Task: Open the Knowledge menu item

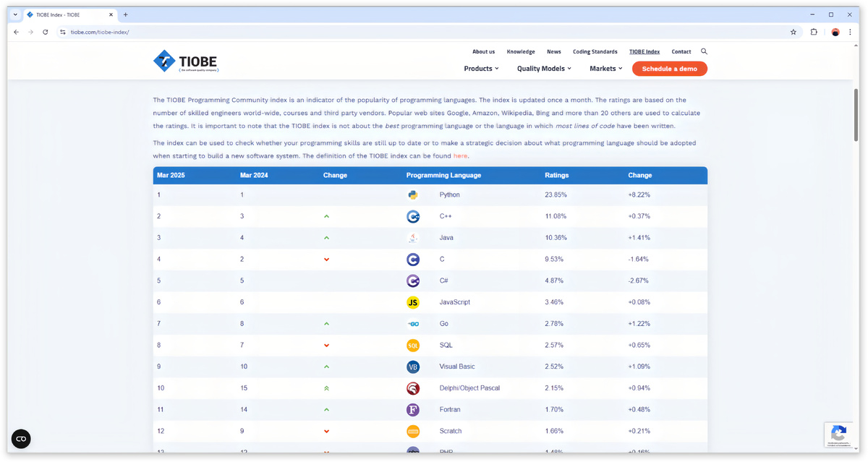Action: 521,52
